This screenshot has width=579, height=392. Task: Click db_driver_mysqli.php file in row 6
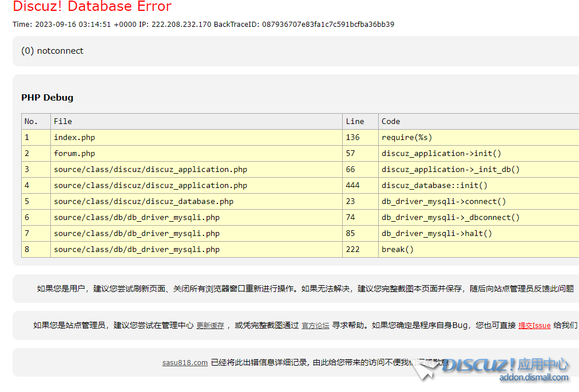coord(196,218)
